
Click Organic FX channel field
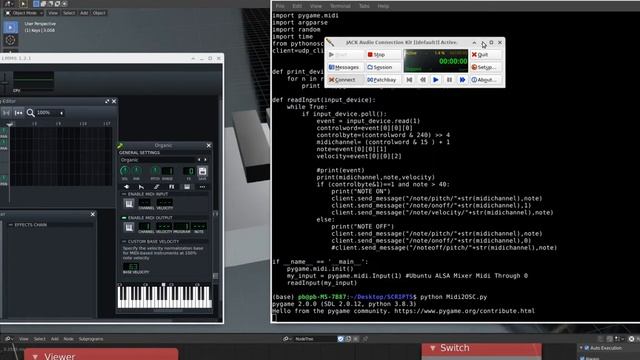(189, 171)
